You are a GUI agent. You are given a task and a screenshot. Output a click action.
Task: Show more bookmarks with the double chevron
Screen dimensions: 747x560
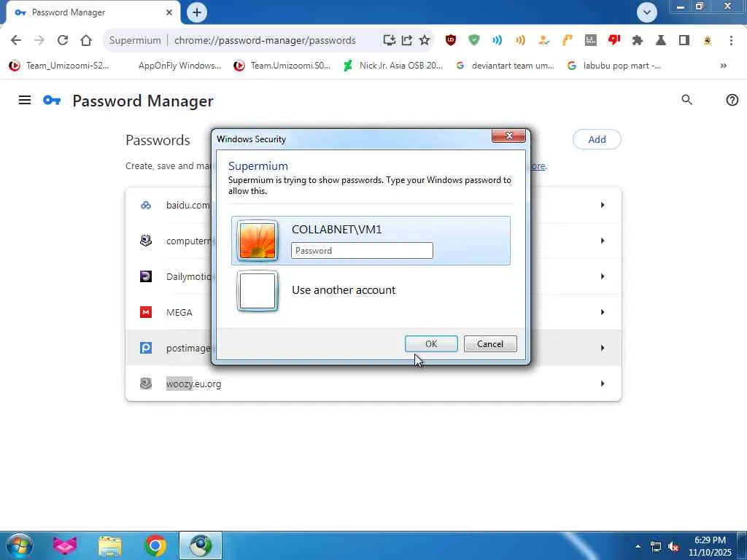(x=723, y=66)
